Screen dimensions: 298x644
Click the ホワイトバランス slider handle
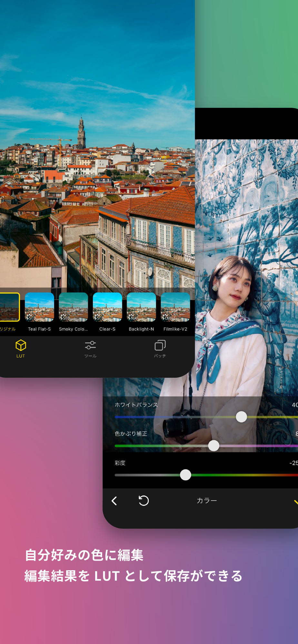(241, 417)
